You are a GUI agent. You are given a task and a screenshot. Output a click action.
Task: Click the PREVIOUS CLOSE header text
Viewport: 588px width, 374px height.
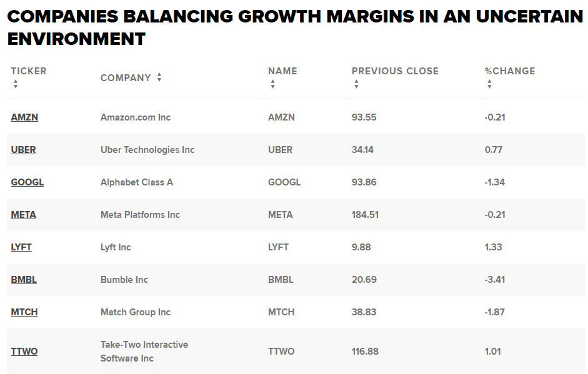click(395, 71)
